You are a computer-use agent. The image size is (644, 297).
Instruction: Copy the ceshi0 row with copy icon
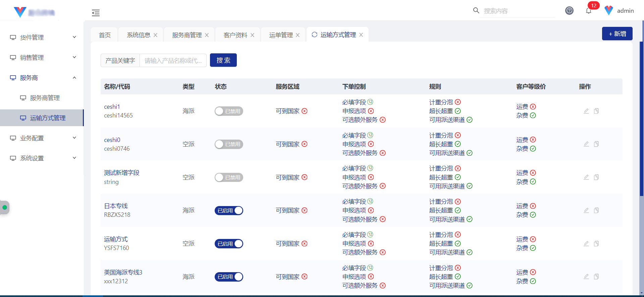coord(596,144)
